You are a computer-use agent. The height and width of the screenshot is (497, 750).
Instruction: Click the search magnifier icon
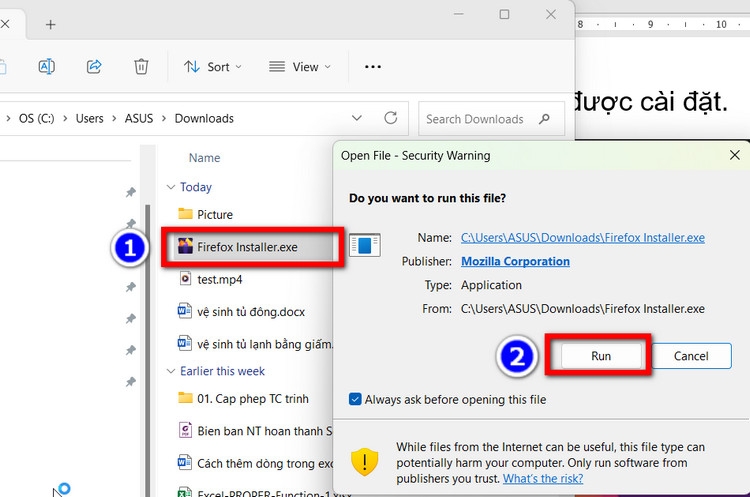coord(544,119)
